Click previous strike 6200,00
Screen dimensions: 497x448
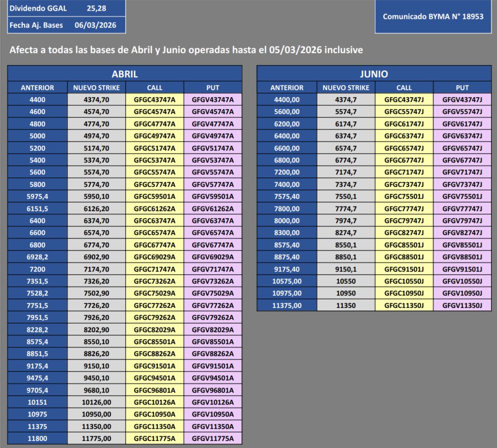[287, 124]
